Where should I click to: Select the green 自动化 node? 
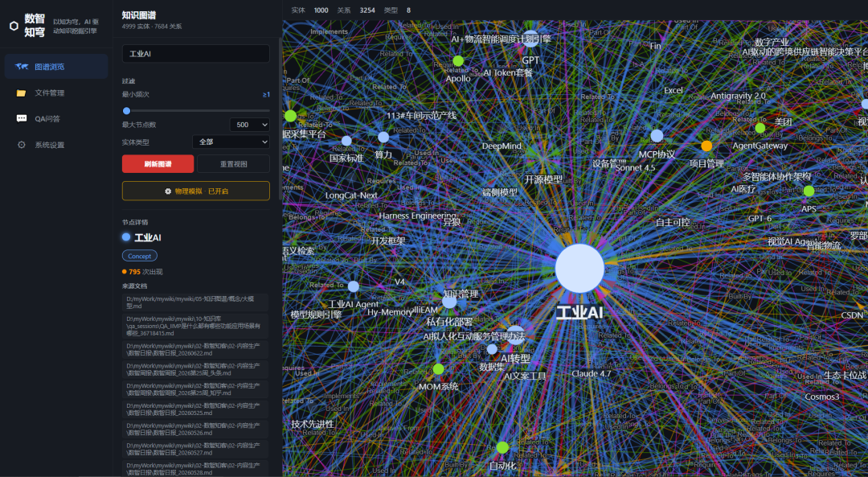click(x=502, y=447)
